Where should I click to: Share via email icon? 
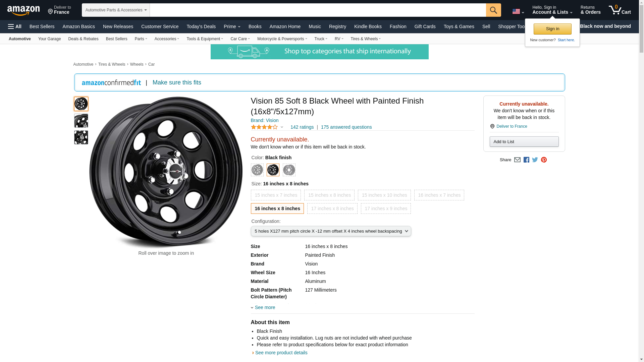point(517,160)
